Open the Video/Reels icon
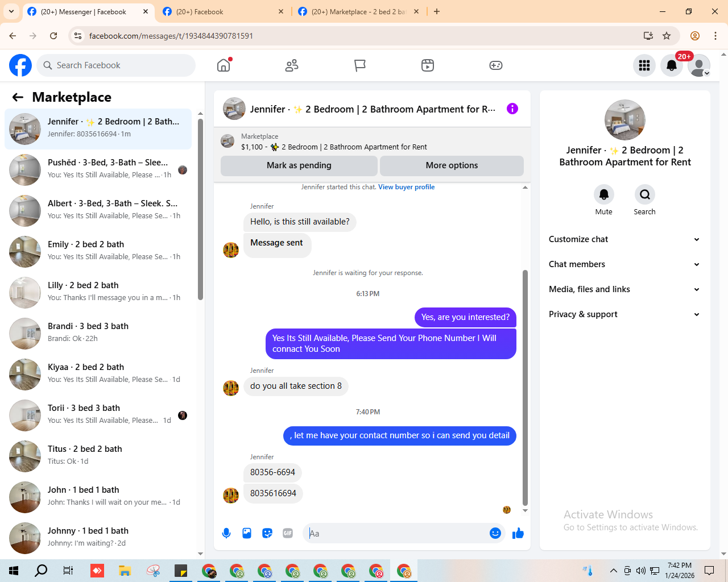Viewport: 728px width, 582px height. 428,65
